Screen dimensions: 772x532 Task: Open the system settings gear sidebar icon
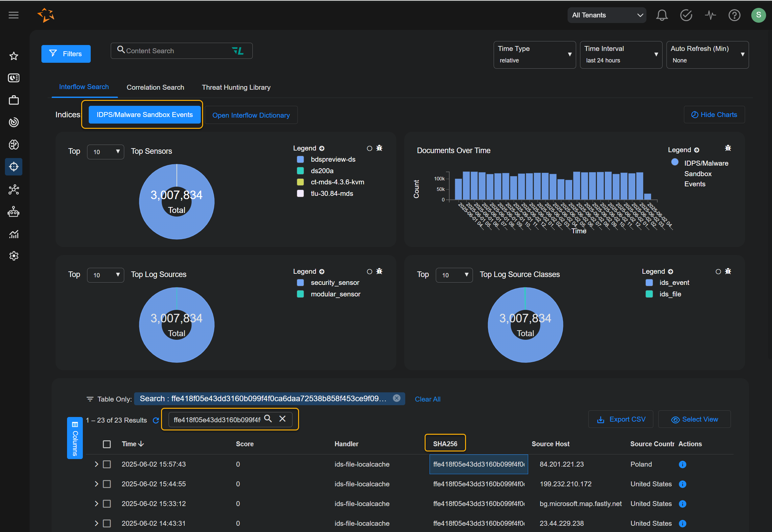(x=14, y=256)
